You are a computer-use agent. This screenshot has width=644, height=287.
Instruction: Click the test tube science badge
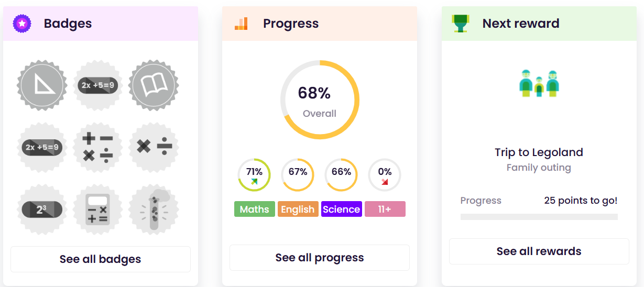154,209
